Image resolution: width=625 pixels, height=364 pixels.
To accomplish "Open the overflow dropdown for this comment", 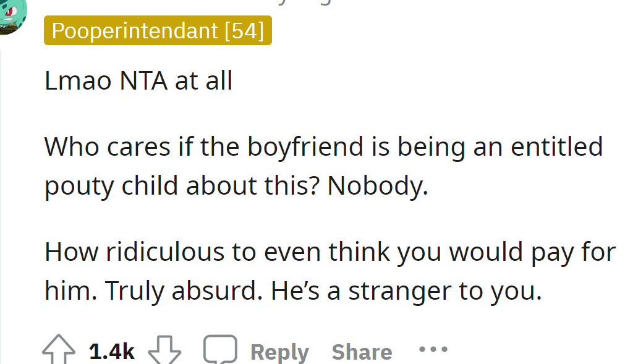I will point(433,348).
